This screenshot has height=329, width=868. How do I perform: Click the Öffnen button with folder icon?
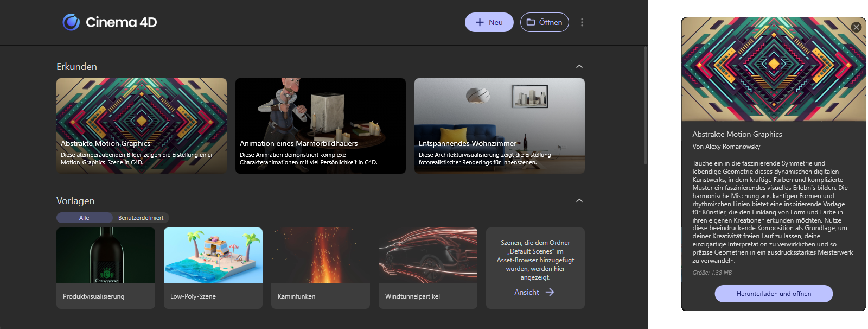544,22
